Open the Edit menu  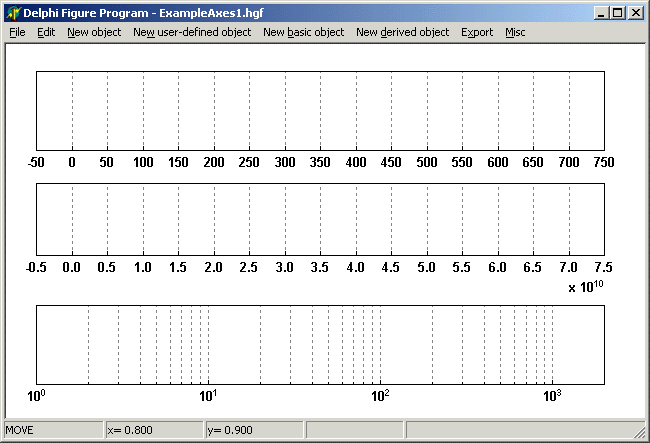point(46,32)
